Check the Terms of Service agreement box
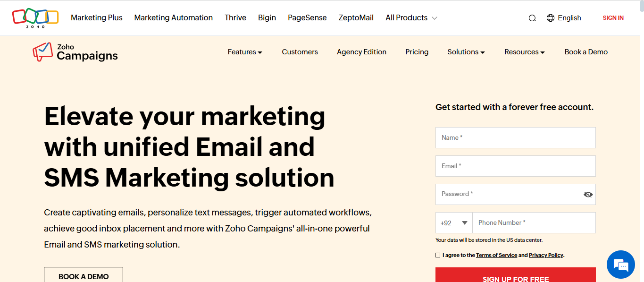 pyautogui.click(x=438, y=255)
